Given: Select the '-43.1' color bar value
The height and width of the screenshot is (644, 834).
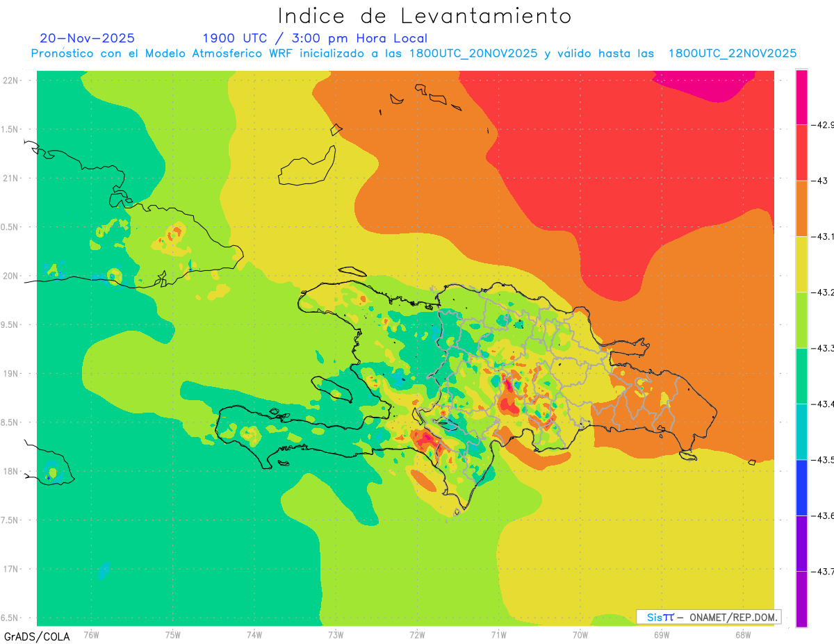Looking at the screenshot, I should (823, 237).
